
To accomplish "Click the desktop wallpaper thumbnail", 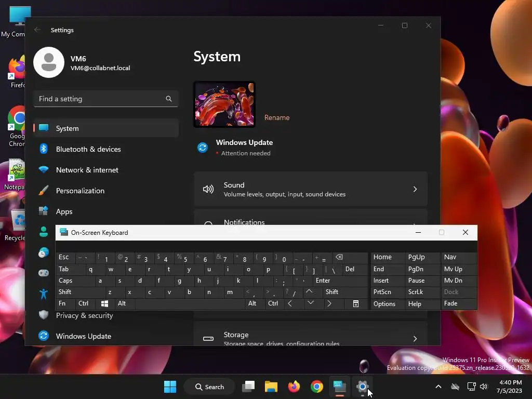I will pos(224,104).
